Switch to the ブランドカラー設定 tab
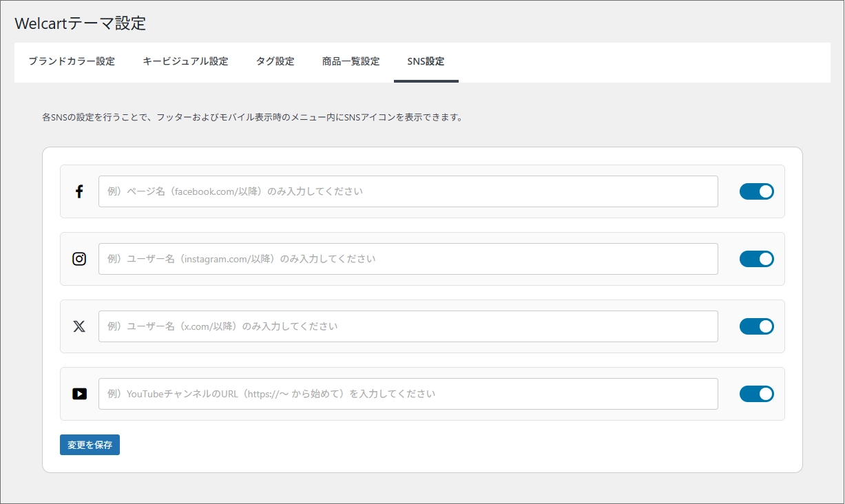 (x=71, y=61)
